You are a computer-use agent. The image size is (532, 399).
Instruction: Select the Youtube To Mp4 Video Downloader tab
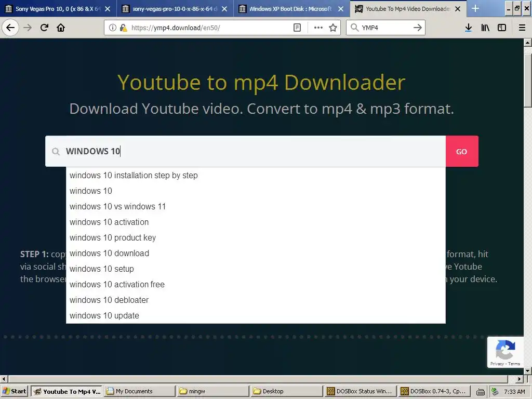tap(408, 9)
